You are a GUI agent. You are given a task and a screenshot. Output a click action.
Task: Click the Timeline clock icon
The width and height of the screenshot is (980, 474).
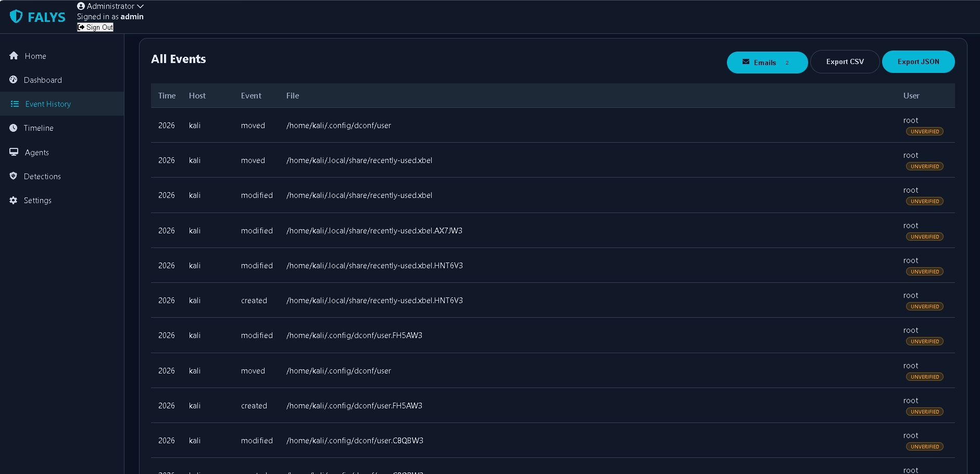pyautogui.click(x=14, y=128)
